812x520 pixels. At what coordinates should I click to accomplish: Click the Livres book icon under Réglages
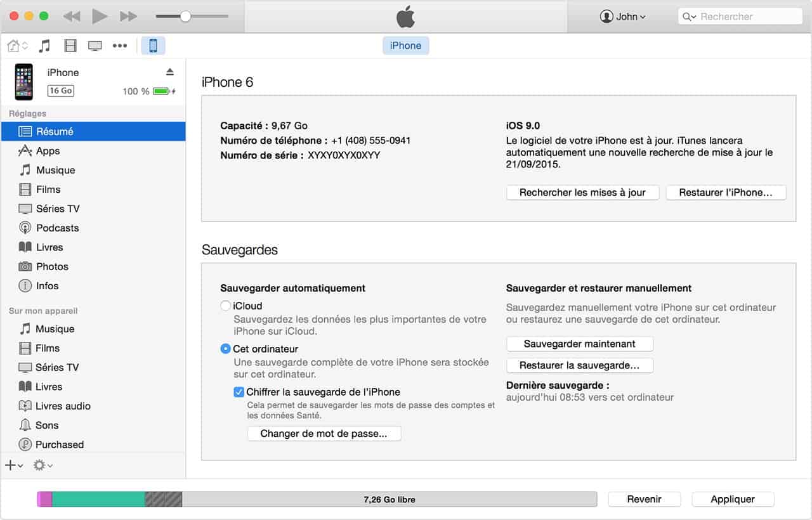(x=25, y=247)
